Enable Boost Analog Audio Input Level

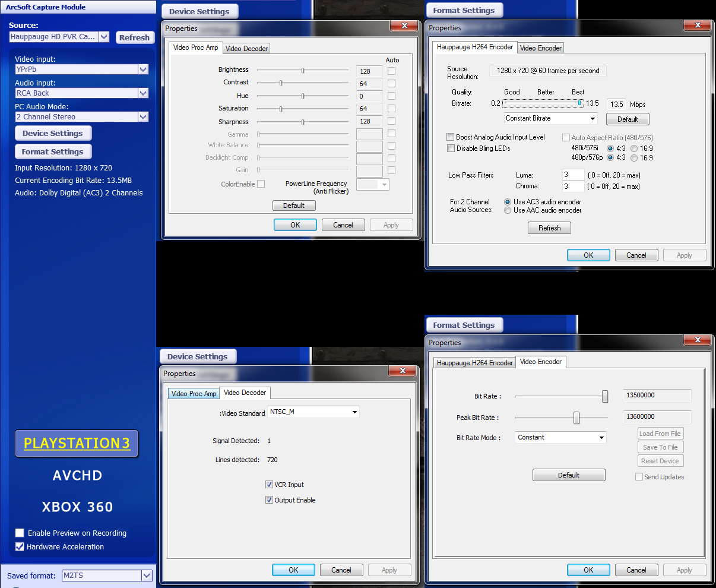pos(451,137)
